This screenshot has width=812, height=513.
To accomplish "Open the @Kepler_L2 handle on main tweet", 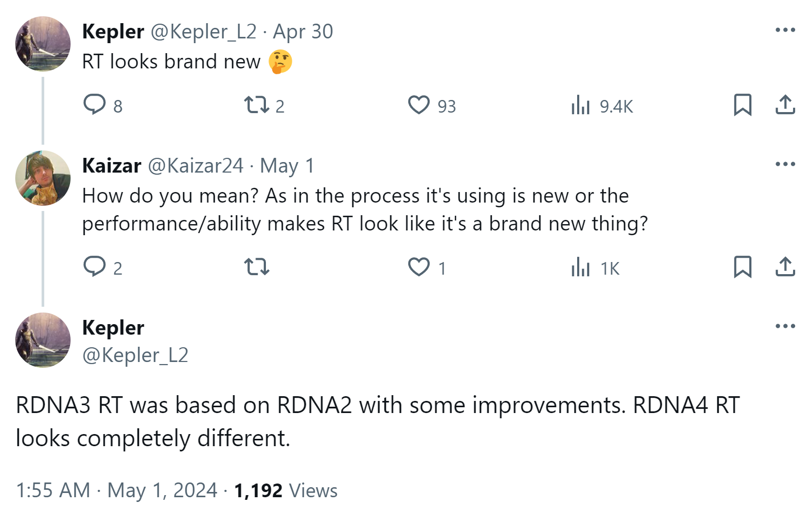I will (135, 355).
